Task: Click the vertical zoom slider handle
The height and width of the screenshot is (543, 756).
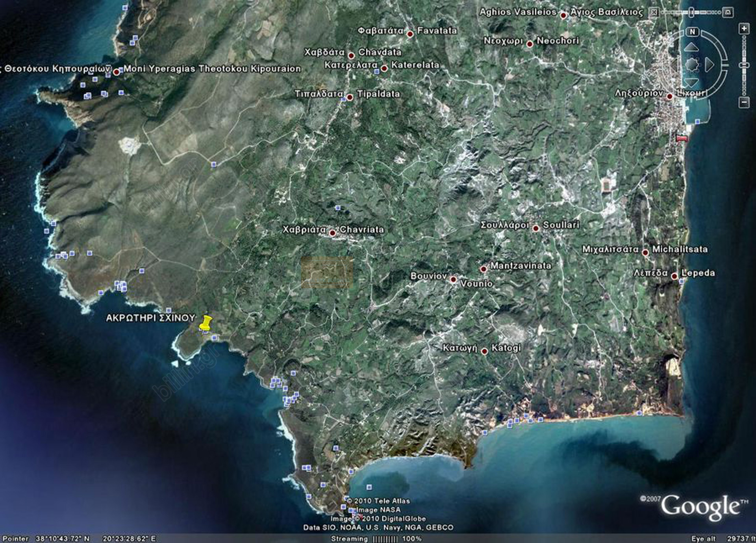Action: coord(744,65)
